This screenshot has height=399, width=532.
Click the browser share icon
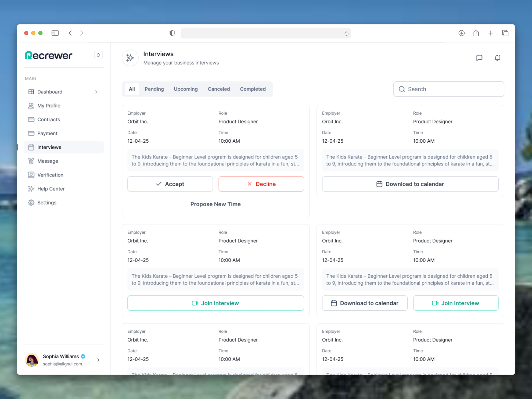pos(476,33)
